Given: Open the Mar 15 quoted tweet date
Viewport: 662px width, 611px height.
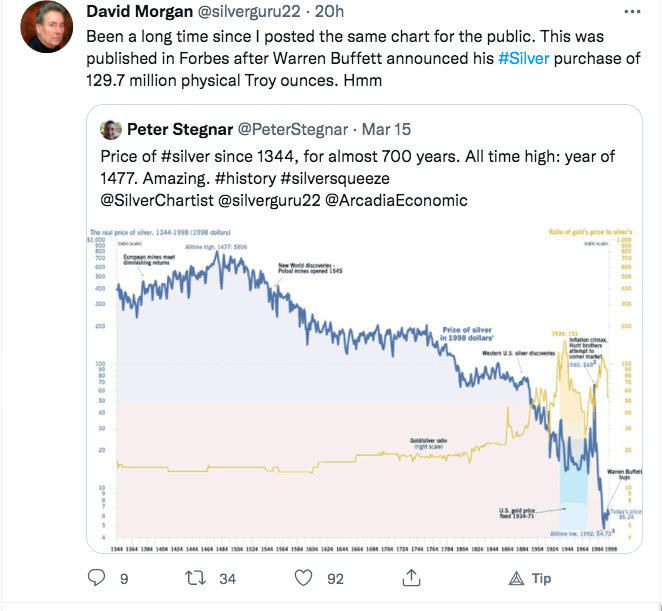Looking at the screenshot, I should (385, 130).
